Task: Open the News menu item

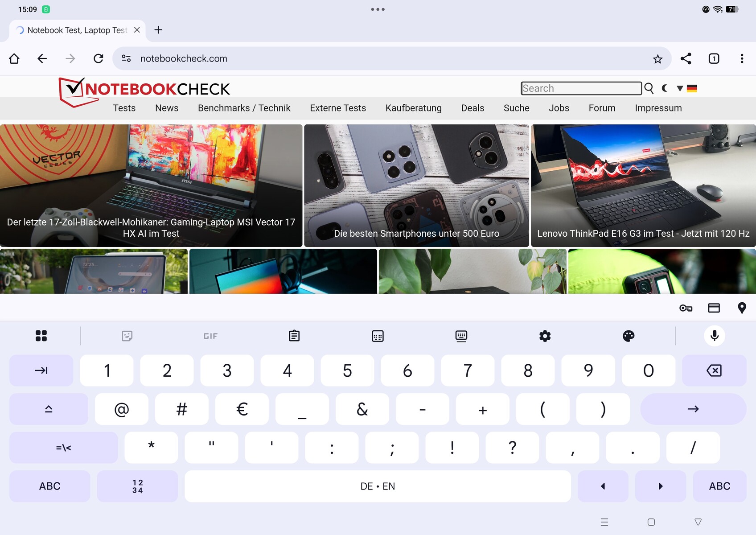Action: click(x=167, y=108)
